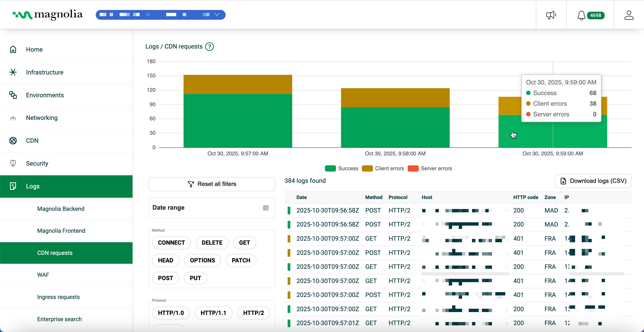Viewport: 644px width, 332px height.
Task: Toggle HTTP/1.1 protocol filter
Action: pyautogui.click(x=213, y=313)
